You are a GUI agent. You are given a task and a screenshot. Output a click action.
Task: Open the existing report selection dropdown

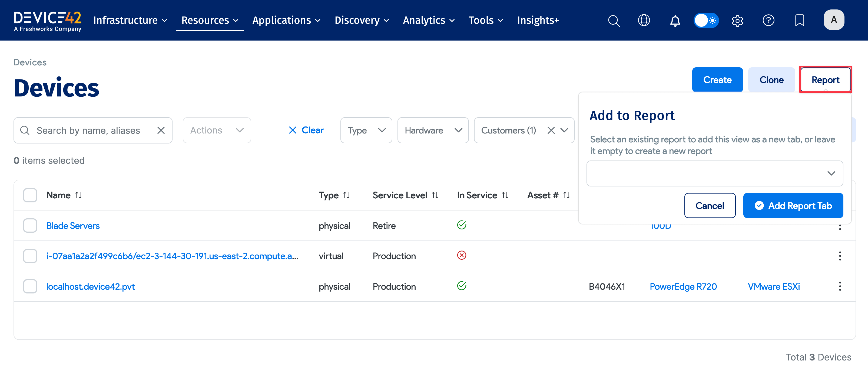[714, 173]
